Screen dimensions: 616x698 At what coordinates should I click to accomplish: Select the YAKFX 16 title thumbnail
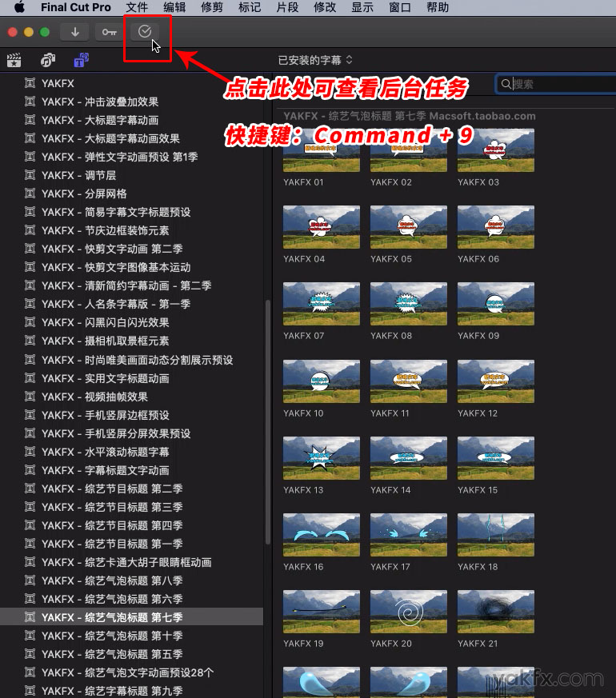click(322, 535)
